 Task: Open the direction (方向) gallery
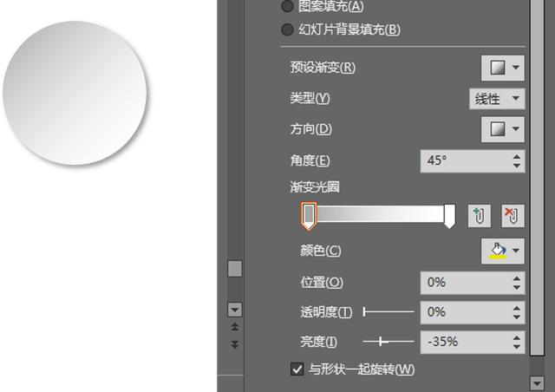503,129
